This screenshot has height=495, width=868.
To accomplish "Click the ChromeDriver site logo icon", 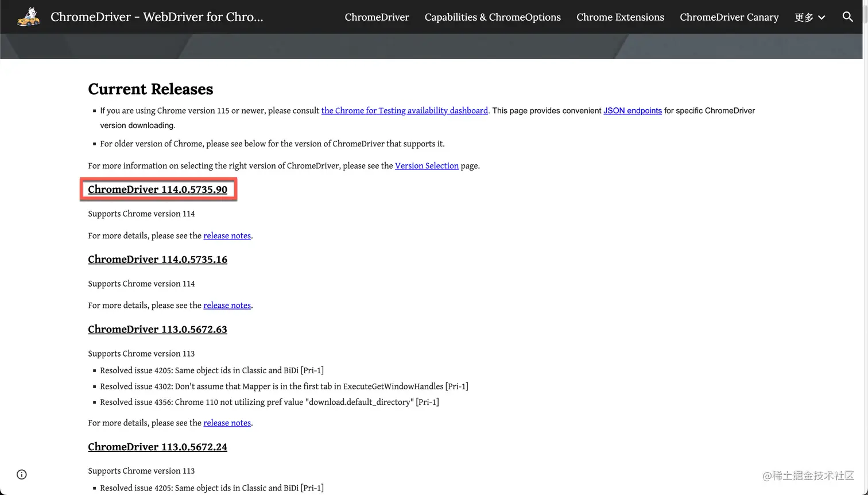I will point(29,17).
